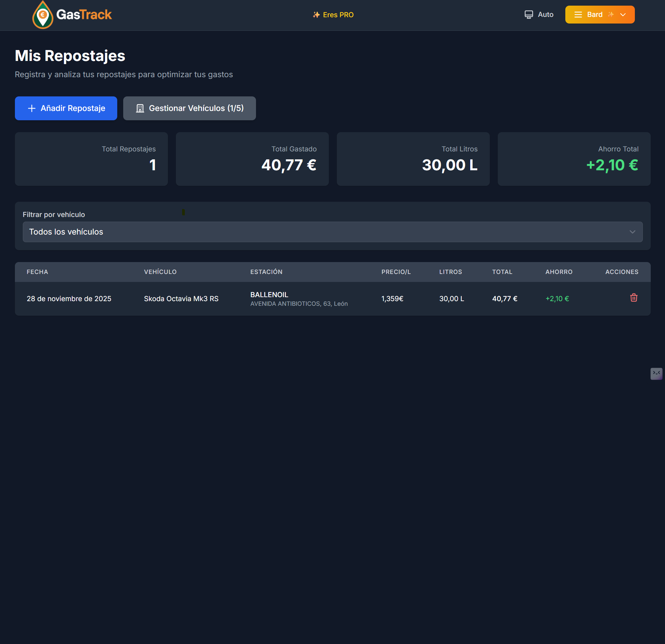Open the Todos los vehículos dropdown
The image size is (665, 644).
coord(332,232)
